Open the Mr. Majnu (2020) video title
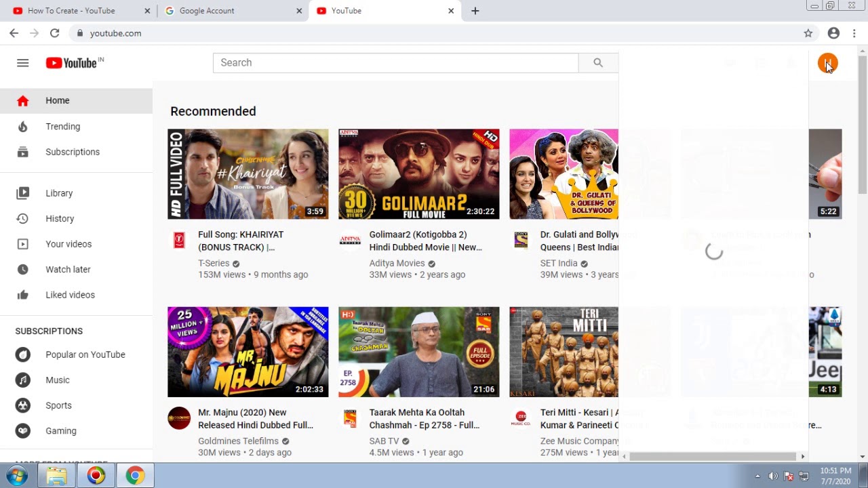This screenshot has height=488, width=868. click(256, 418)
